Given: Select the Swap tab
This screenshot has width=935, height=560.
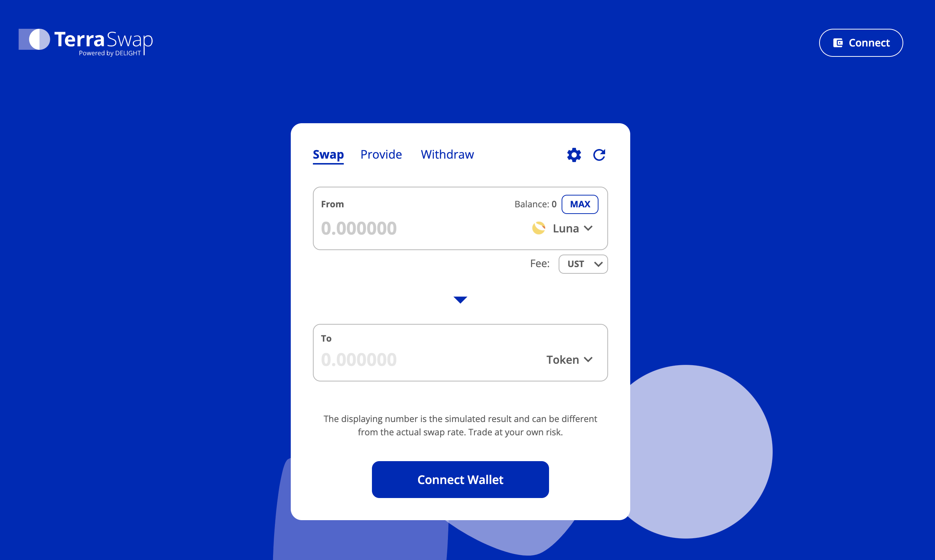Looking at the screenshot, I should click(328, 154).
